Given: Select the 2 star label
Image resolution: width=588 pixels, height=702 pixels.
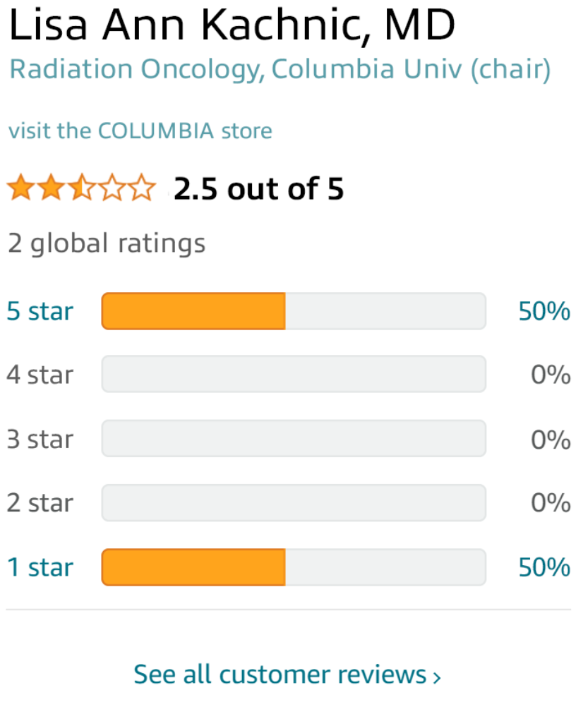Looking at the screenshot, I should (x=40, y=503).
